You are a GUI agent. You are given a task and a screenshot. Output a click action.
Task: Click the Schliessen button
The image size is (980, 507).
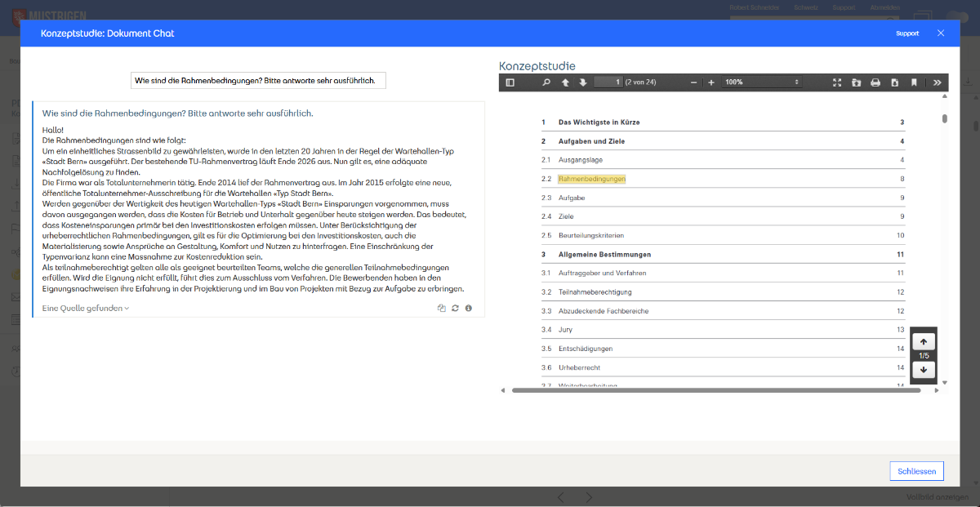(x=916, y=471)
